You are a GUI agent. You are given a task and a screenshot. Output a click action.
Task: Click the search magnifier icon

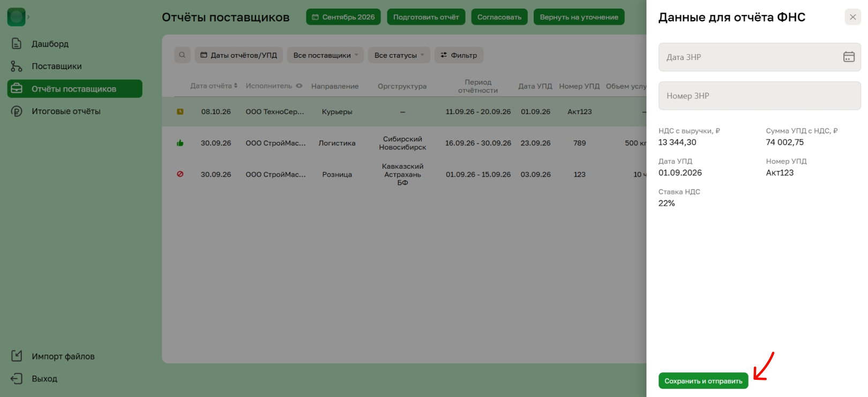point(182,55)
